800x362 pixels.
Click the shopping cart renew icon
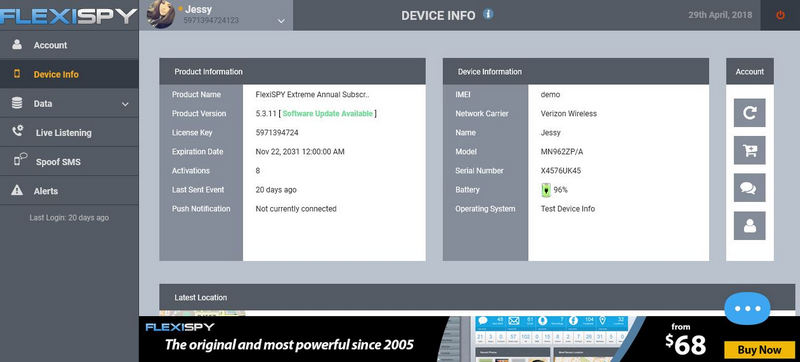(x=749, y=150)
